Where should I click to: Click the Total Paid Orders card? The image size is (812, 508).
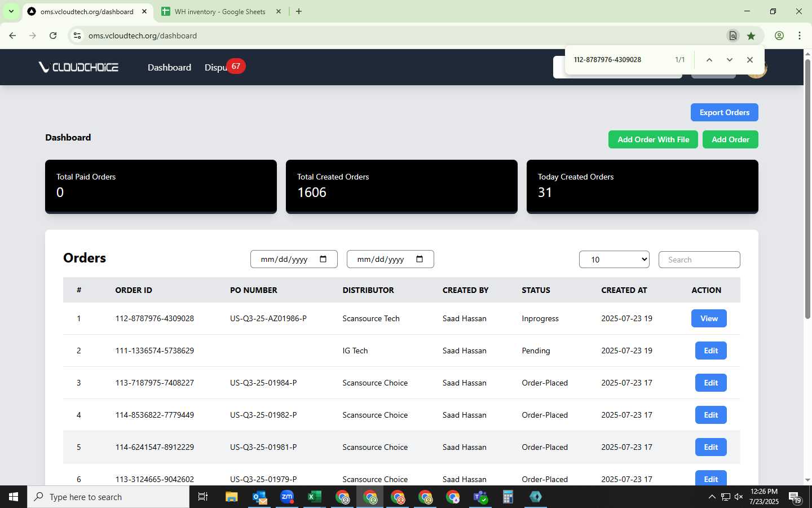pyautogui.click(x=161, y=186)
